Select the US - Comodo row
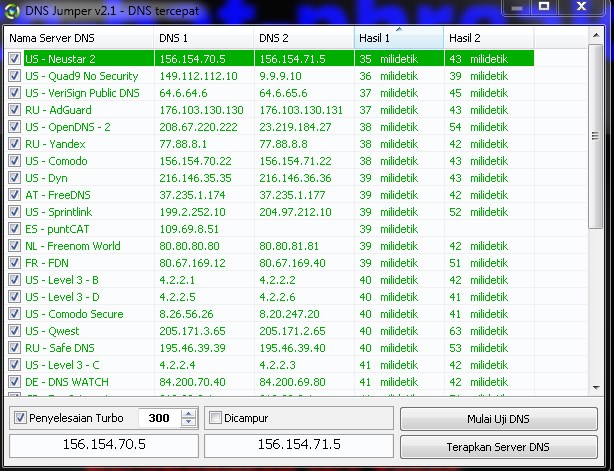Viewport: 614px width, 471px height. pyautogui.click(x=269, y=161)
